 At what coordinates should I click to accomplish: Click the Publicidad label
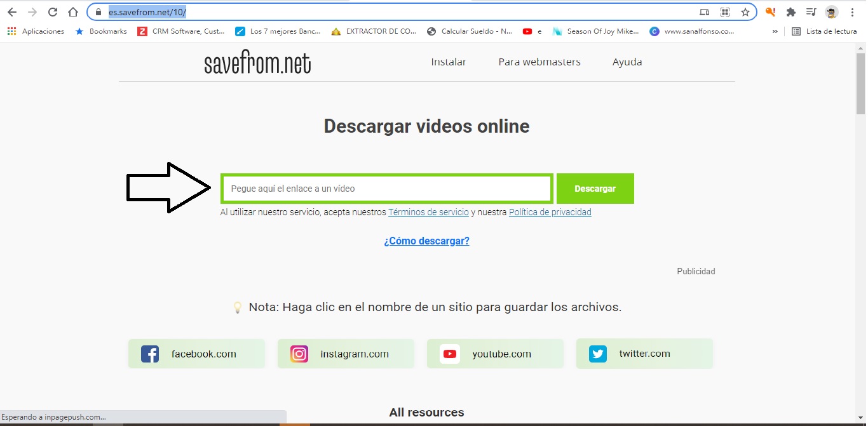tap(696, 271)
